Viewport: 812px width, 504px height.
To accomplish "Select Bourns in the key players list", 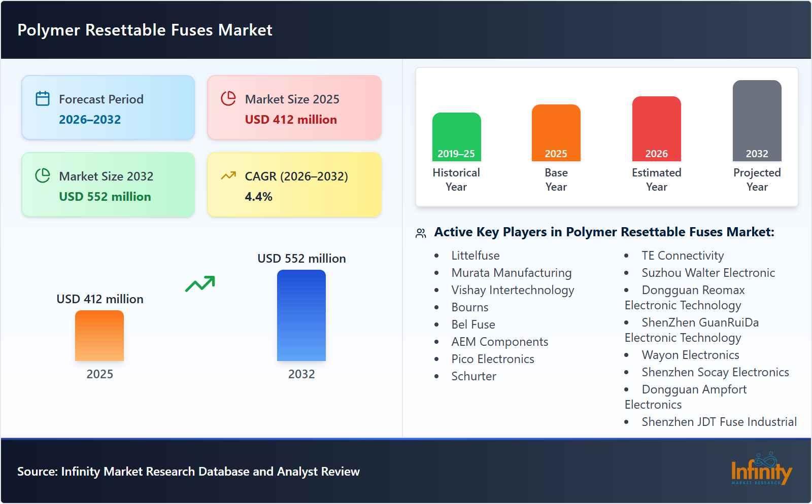I will coord(470,307).
